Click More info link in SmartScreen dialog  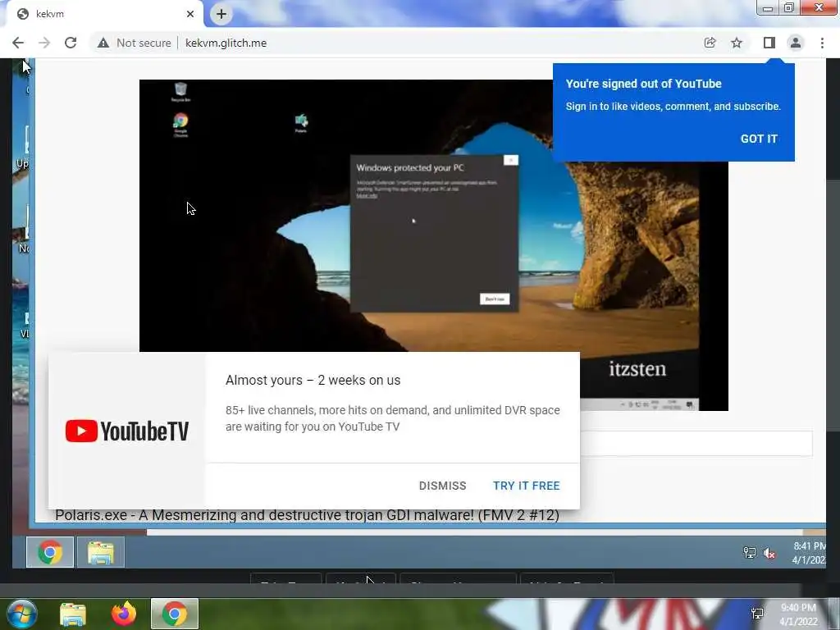pyautogui.click(x=367, y=196)
